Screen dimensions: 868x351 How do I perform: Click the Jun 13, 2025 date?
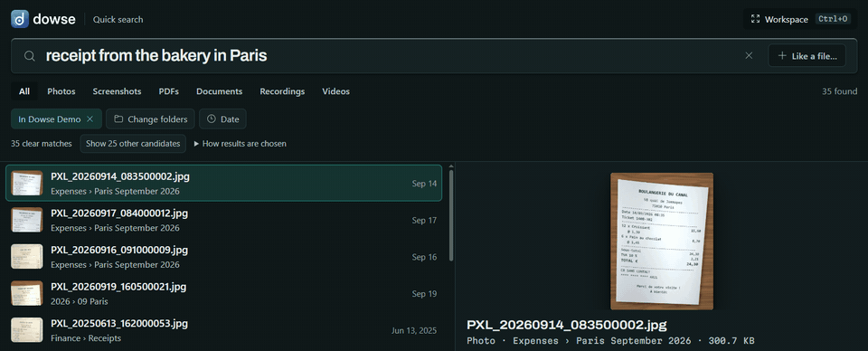pos(414,330)
